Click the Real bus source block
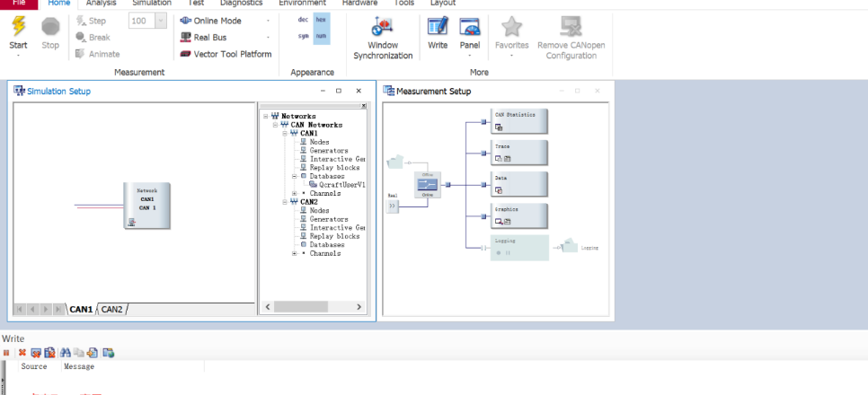The height and width of the screenshot is (395, 868). tap(393, 206)
